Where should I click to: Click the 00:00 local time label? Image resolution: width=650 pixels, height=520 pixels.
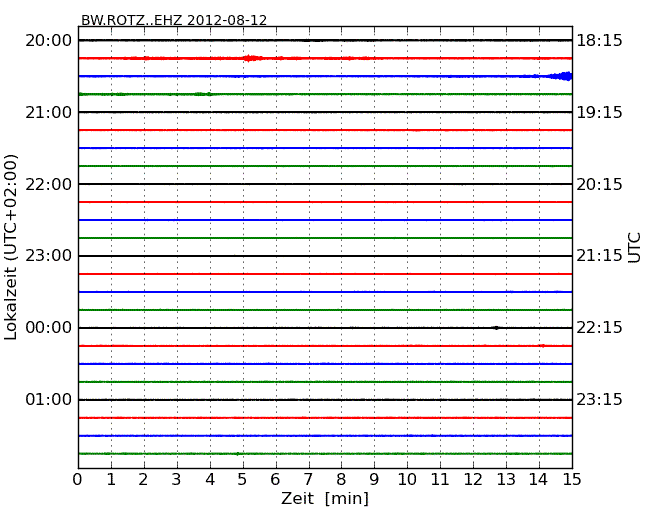(x=49, y=328)
